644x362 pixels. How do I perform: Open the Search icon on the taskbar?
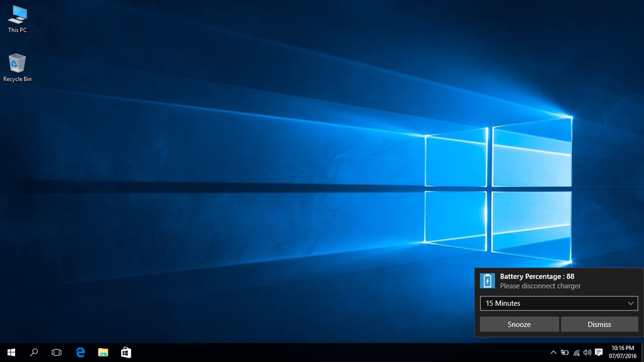[34, 352]
